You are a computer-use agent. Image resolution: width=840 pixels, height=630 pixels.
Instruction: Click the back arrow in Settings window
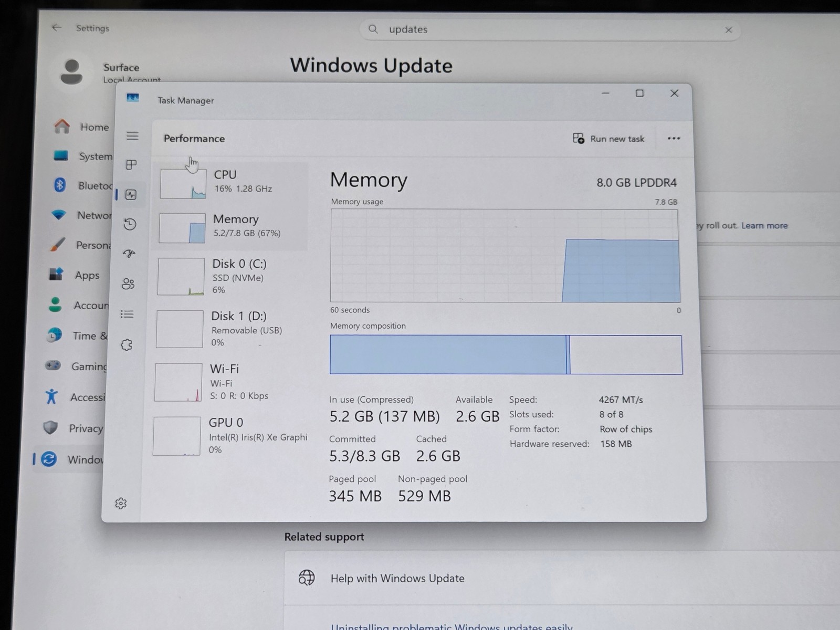tap(57, 27)
